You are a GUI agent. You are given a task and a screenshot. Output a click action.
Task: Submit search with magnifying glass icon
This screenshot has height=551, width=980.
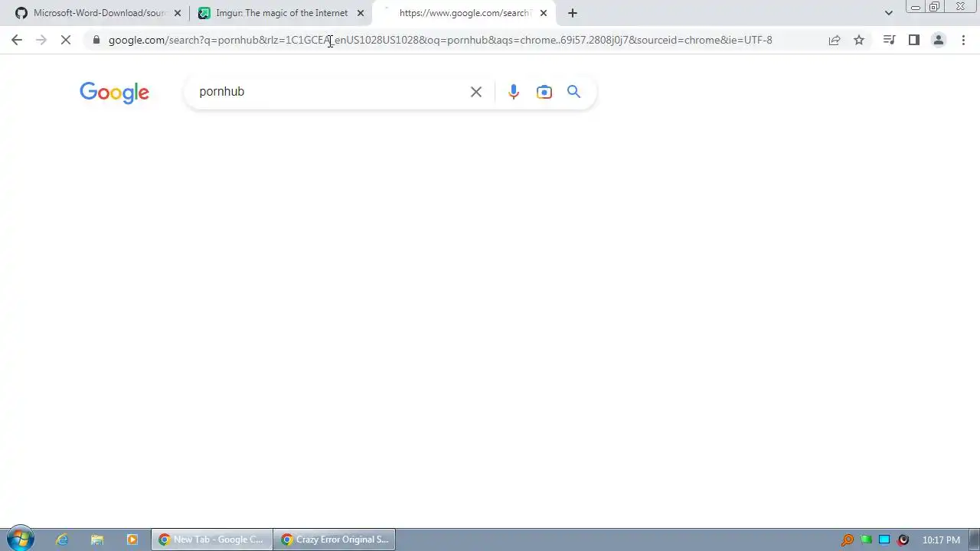point(574,92)
